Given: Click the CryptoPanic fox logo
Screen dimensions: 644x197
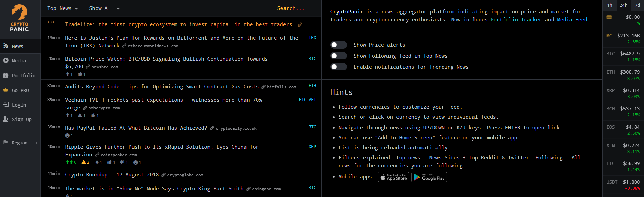Looking at the screenshot, I should (20, 18).
